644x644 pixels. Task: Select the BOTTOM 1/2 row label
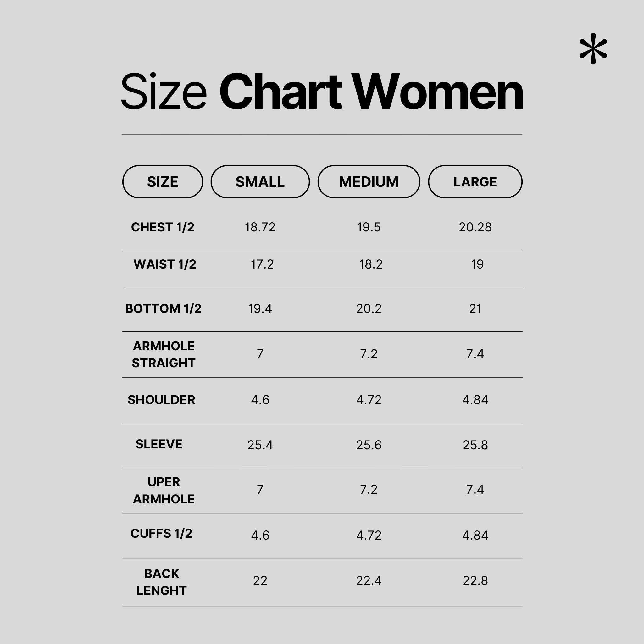coord(163,308)
